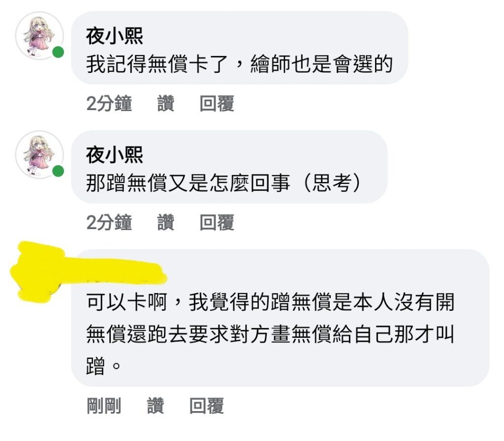Click the 2分鐘 timestamp of first comment
The width and height of the screenshot is (504, 441).
pos(109,103)
